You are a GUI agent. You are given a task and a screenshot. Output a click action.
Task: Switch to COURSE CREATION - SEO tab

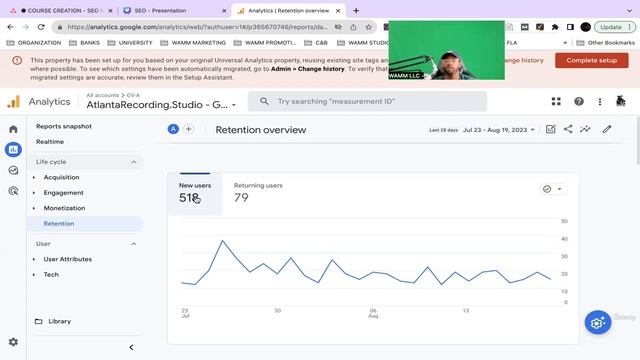[61, 11]
